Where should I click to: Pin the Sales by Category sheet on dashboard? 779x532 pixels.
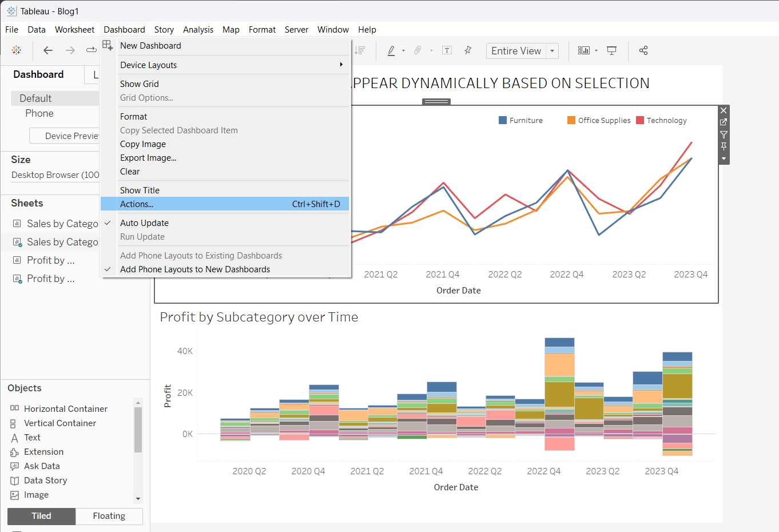tap(724, 146)
